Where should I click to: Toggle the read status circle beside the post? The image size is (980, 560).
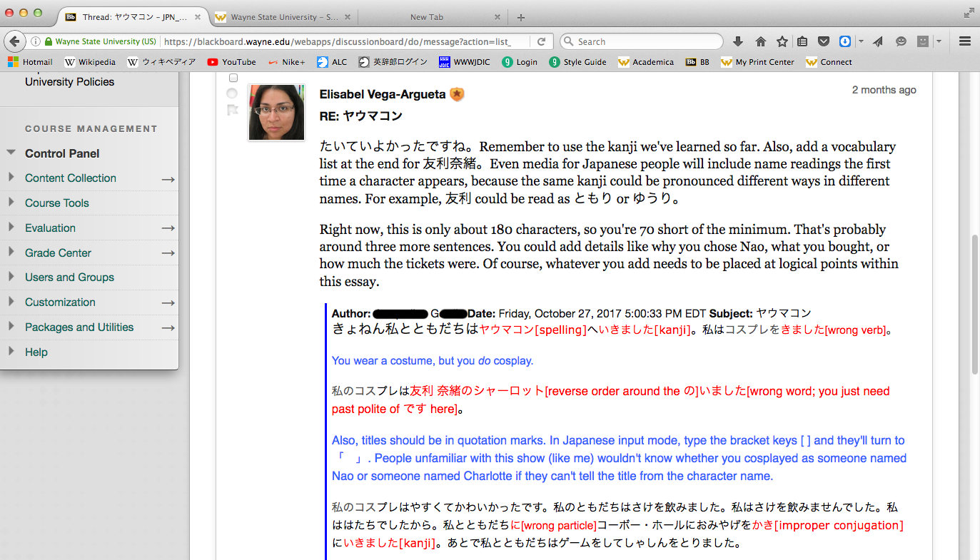click(232, 93)
